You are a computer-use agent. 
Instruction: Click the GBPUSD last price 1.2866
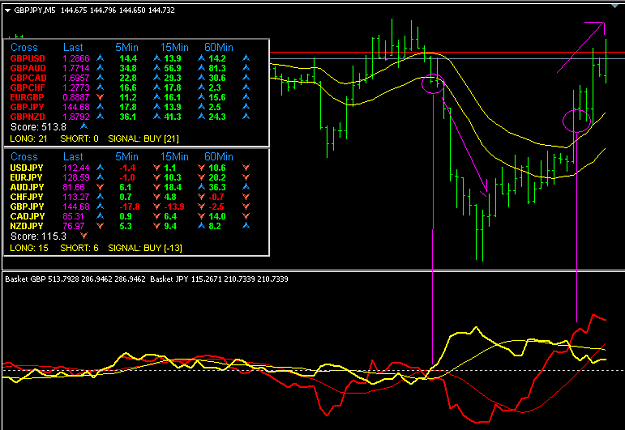pyautogui.click(x=76, y=59)
